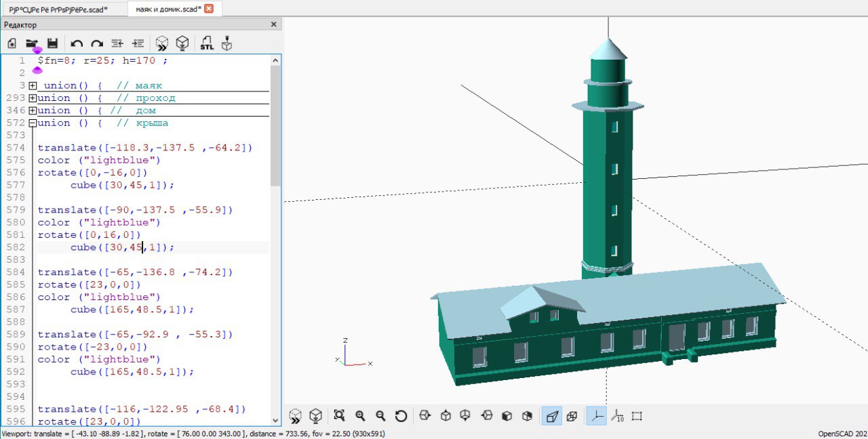Place the cursor on the line 577 cube statement

pos(122,185)
